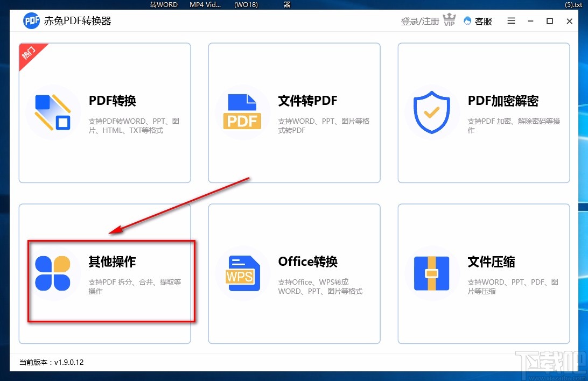Click the PDF转换 card title
588x381 pixels.
(x=113, y=101)
